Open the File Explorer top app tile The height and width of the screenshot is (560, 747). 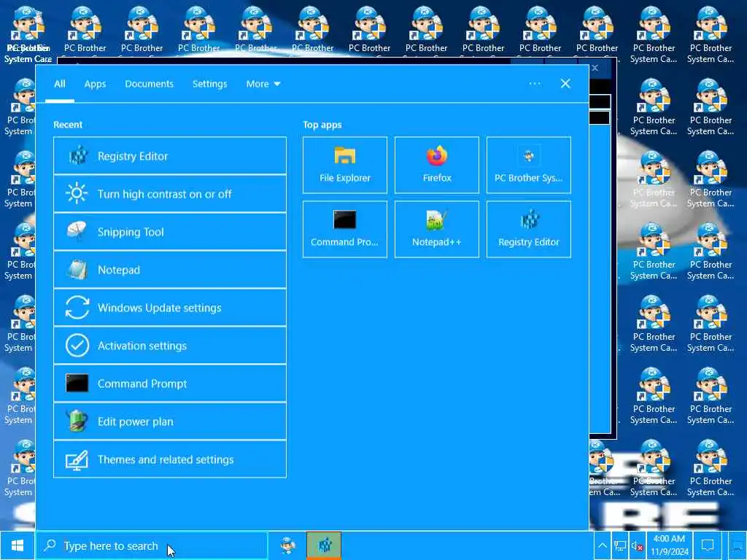pyautogui.click(x=345, y=166)
